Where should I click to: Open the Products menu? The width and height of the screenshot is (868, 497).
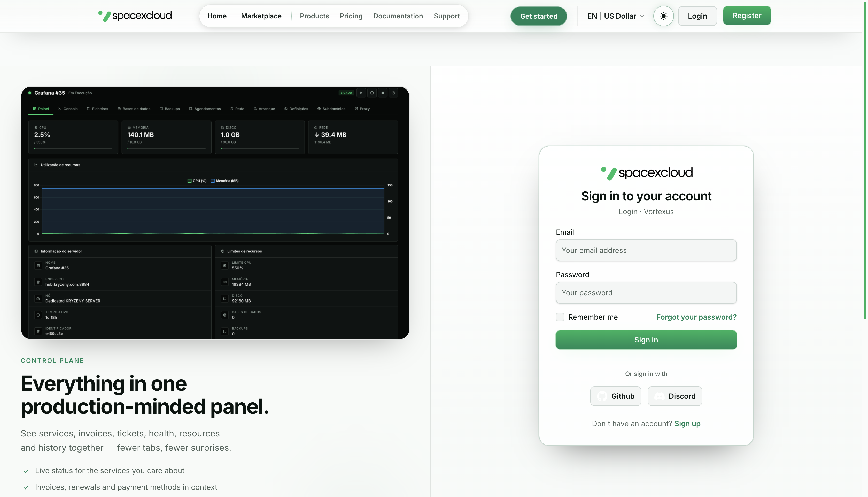pyautogui.click(x=314, y=16)
